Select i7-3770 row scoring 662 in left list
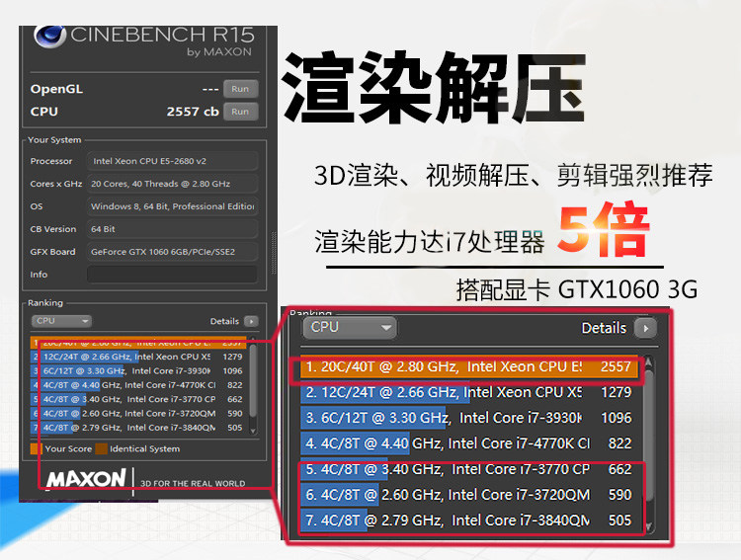Screen dimensions: 741x560 click(x=138, y=399)
